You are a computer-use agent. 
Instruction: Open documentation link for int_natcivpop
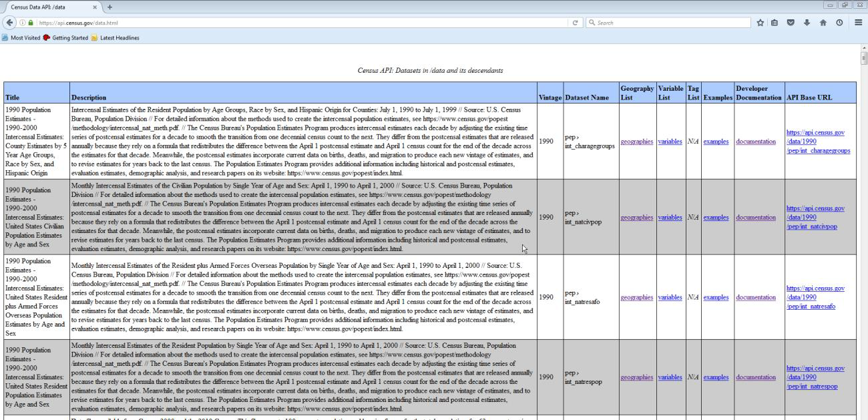tap(756, 217)
